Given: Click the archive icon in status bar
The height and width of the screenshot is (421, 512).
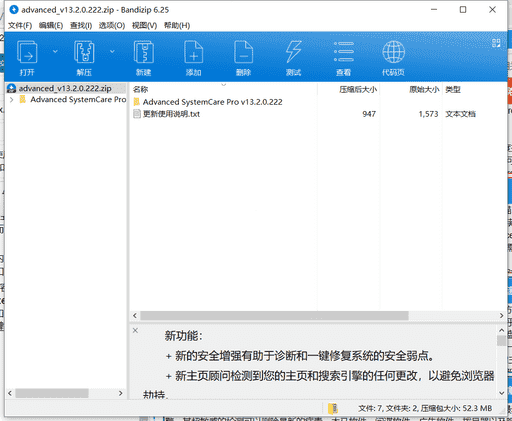Looking at the screenshot, I should point(333,408).
